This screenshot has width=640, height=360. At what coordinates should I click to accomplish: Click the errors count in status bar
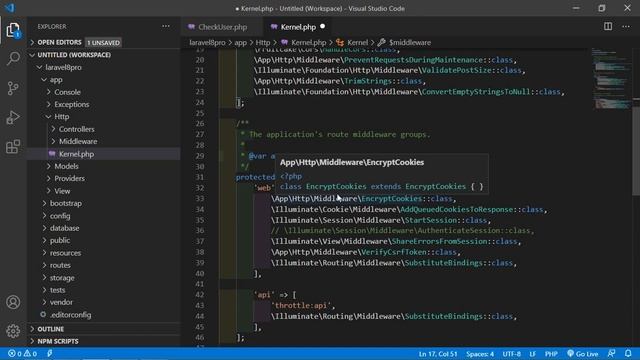coord(15,353)
